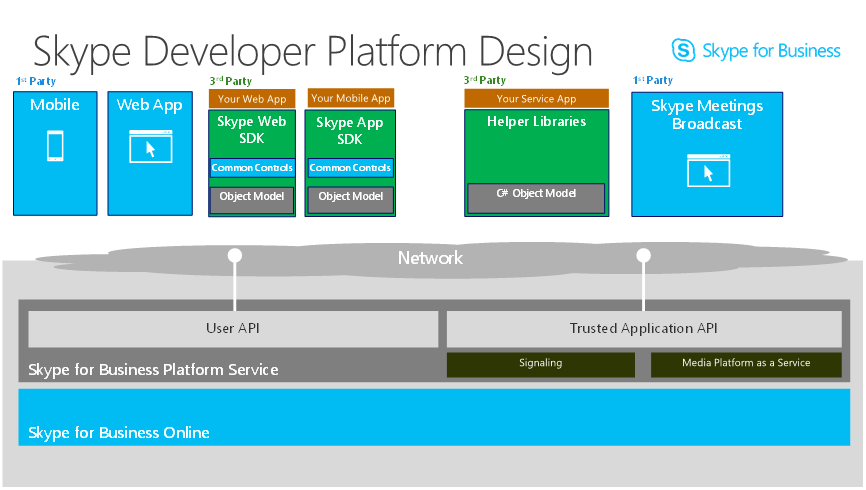866x490 pixels.
Task: Click the Your Mobile App header
Action: coord(351,98)
